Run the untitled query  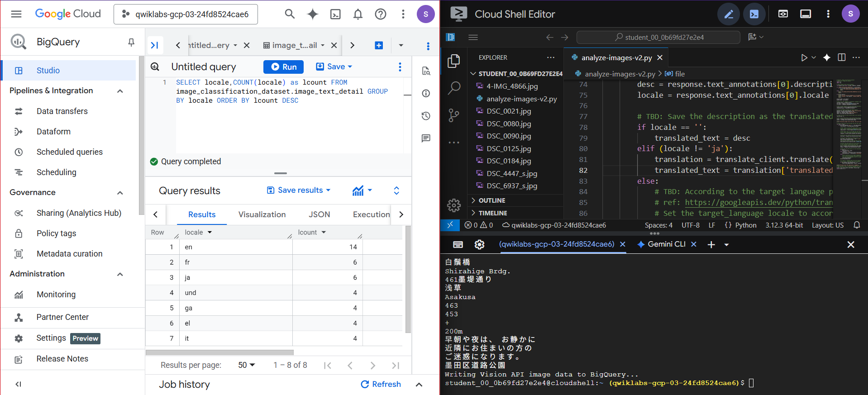coord(283,67)
